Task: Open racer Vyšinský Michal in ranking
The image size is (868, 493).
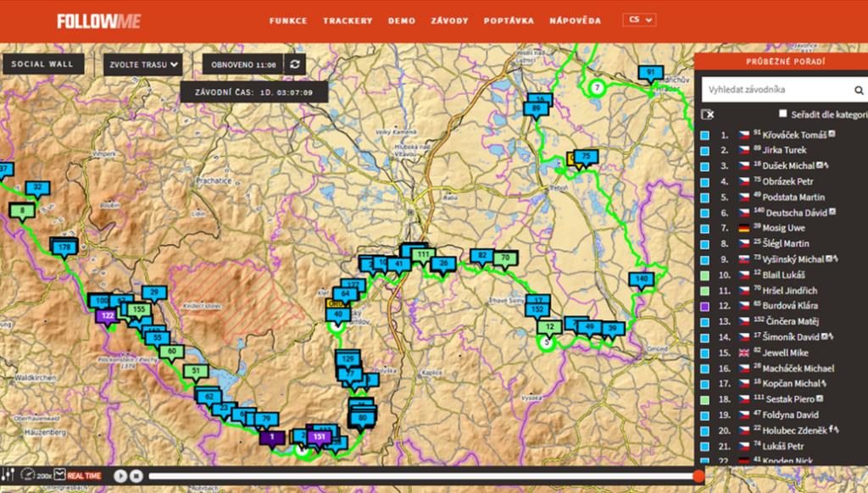Action: (793, 259)
